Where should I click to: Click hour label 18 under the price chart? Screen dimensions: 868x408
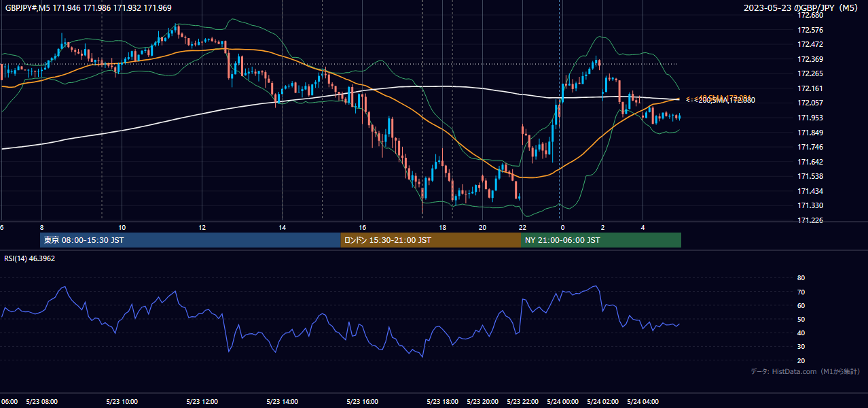[442, 227]
